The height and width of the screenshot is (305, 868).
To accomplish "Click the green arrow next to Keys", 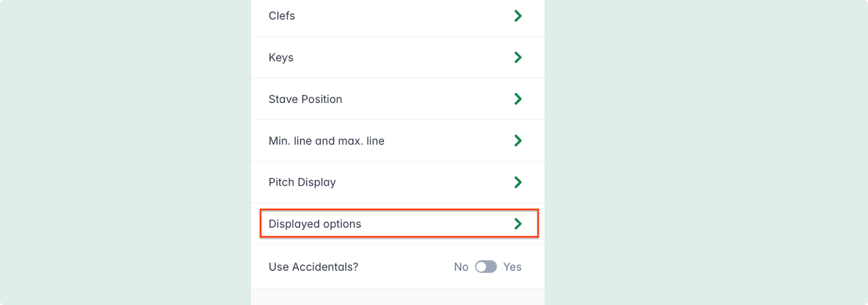I will [x=518, y=58].
